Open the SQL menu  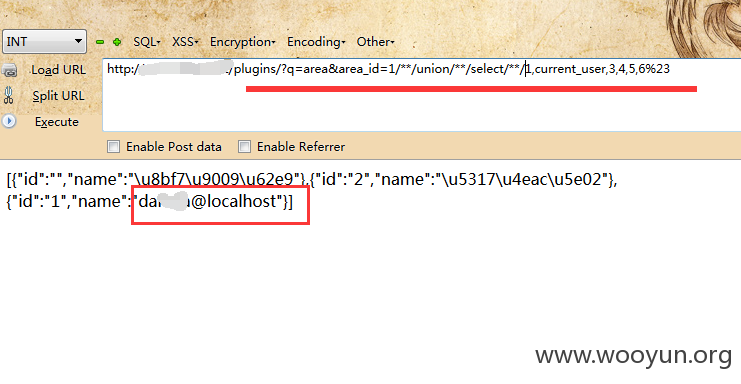click(x=146, y=42)
